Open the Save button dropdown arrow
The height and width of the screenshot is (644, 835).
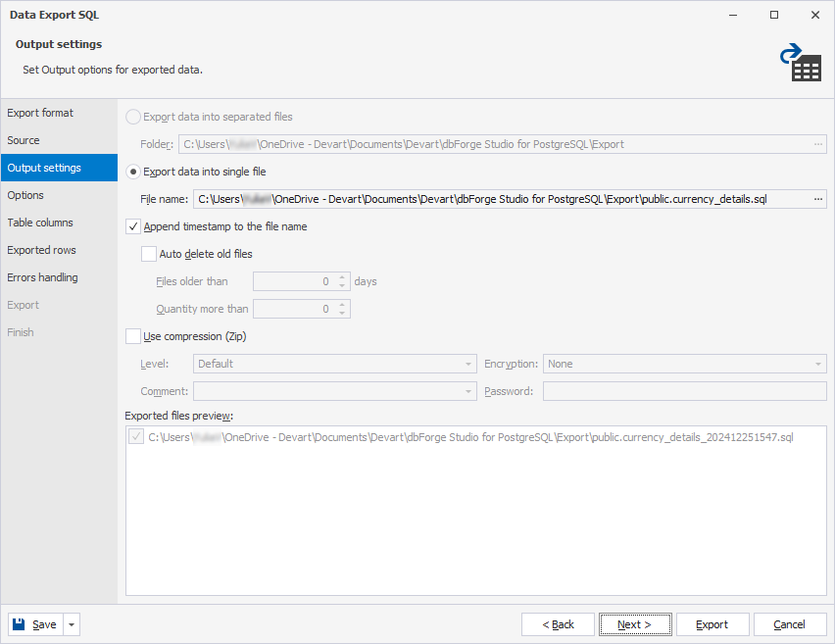(72, 624)
